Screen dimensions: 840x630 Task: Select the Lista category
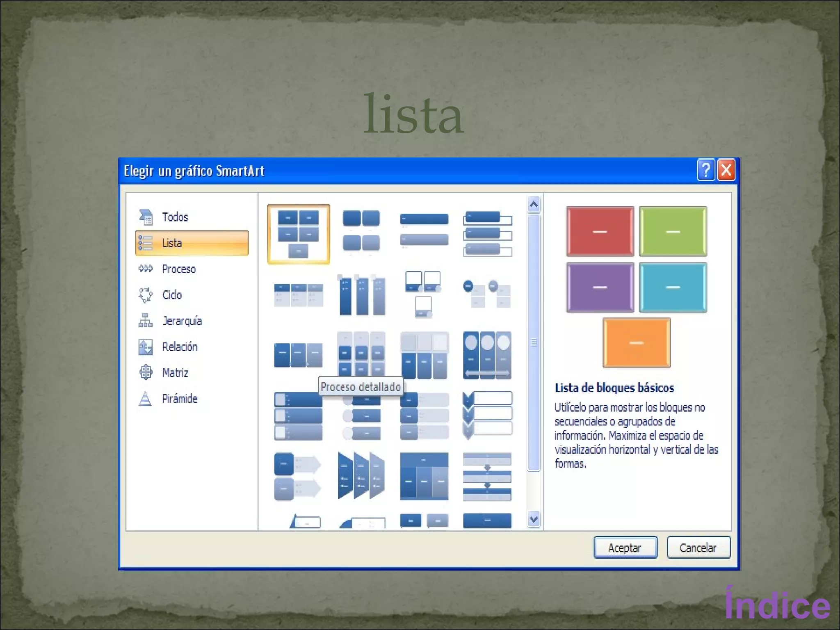[192, 243]
